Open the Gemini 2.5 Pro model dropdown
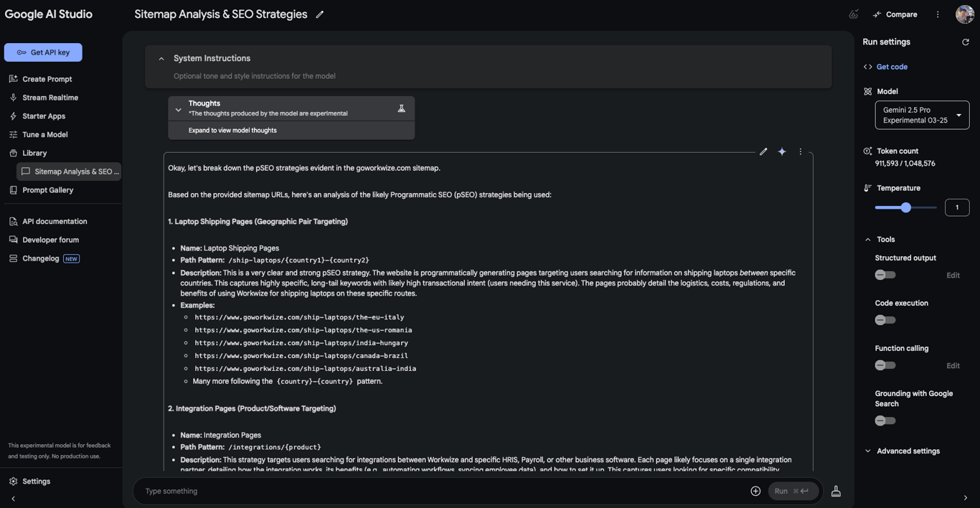The height and width of the screenshot is (508, 980). pyautogui.click(x=922, y=115)
